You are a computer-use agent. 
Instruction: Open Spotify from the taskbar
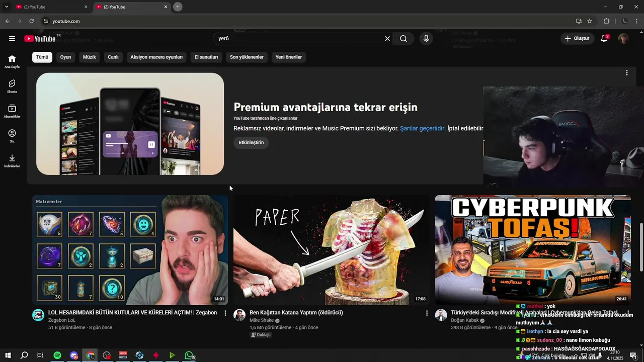[x=57, y=355]
